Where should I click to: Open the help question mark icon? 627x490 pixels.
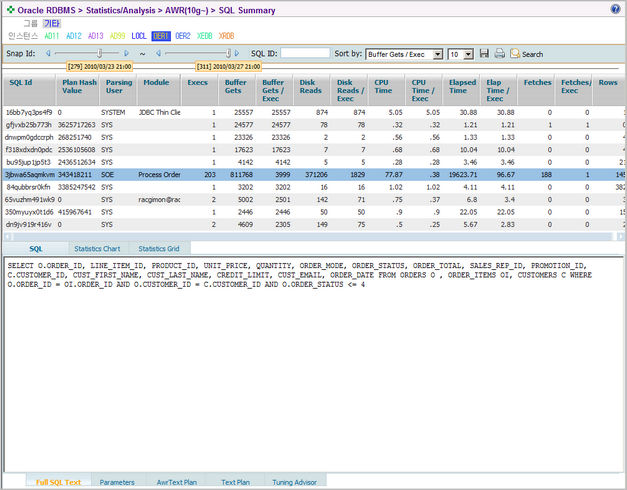pyautogui.click(x=615, y=9)
